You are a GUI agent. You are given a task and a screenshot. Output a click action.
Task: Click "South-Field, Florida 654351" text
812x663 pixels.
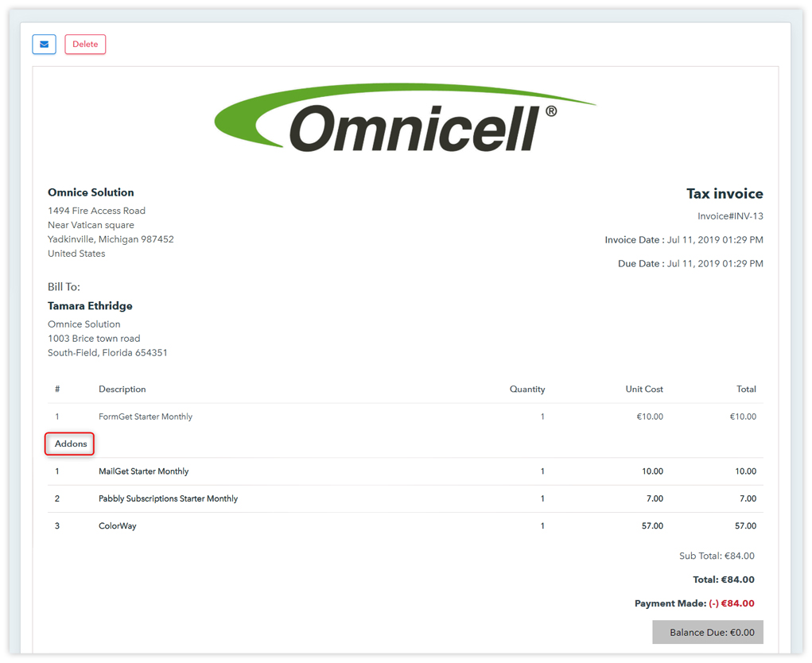point(107,353)
